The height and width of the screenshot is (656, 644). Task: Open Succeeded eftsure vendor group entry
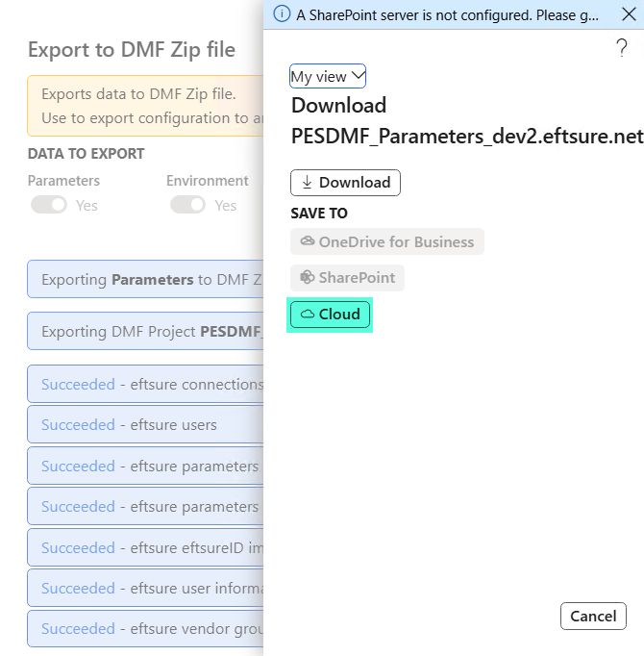pos(145,628)
